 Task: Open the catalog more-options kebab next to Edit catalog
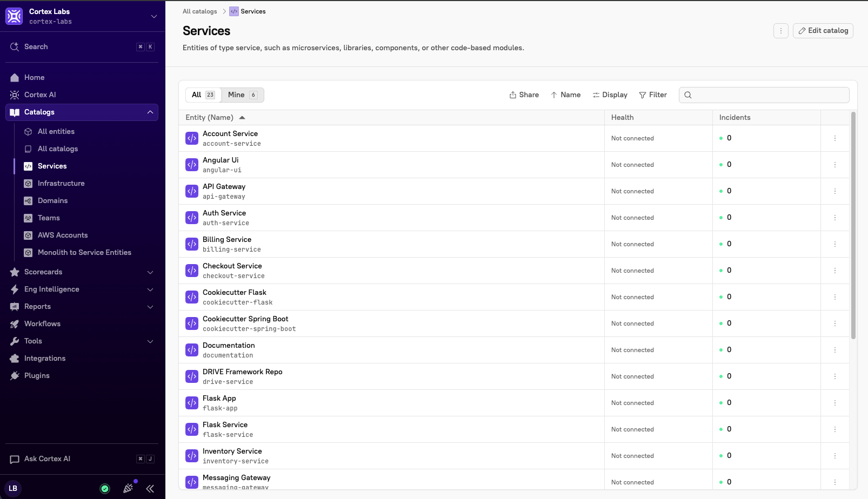780,31
